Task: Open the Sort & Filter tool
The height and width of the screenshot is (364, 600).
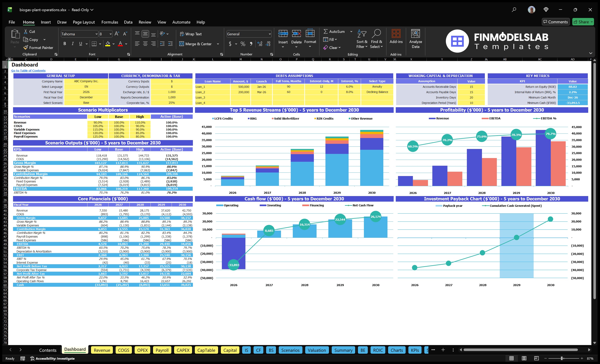Action: (362, 39)
